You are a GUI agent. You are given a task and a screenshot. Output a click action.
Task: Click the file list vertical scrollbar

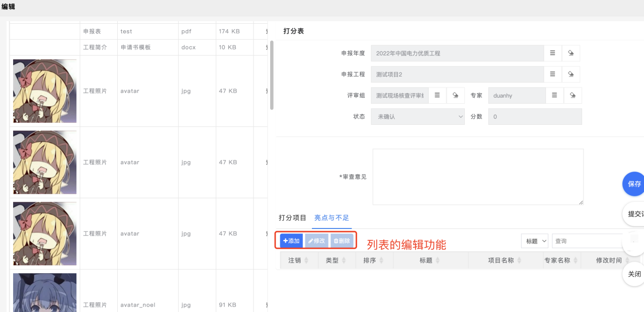[x=272, y=75]
